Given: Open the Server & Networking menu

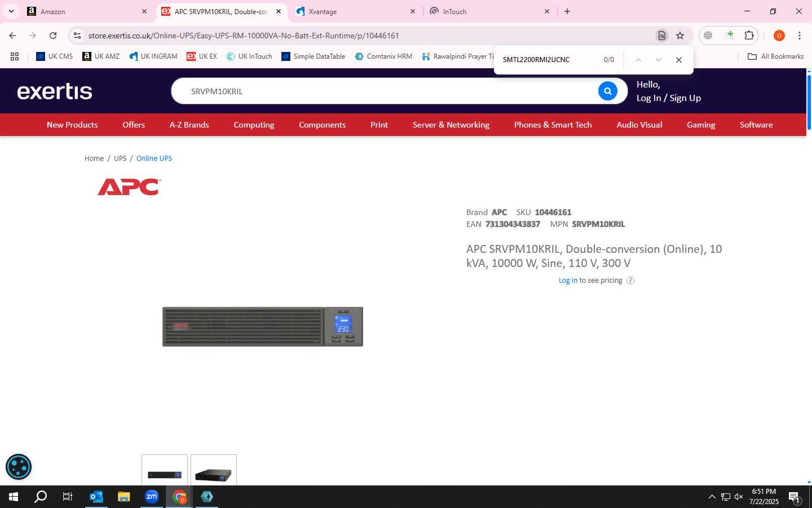Looking at the screenshot, I should click(451, 125).
